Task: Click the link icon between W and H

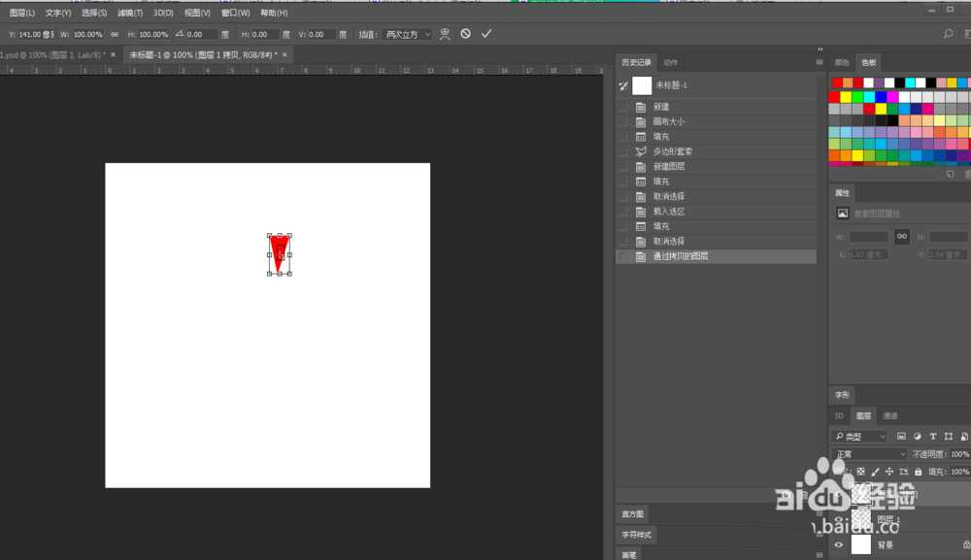Action: coord(115,34)
